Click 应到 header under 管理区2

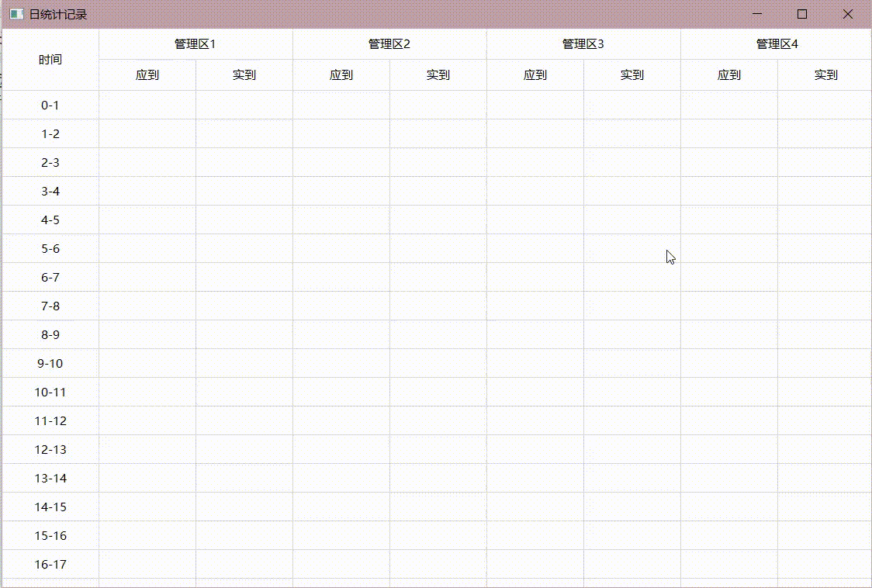[x=341, y=75]
